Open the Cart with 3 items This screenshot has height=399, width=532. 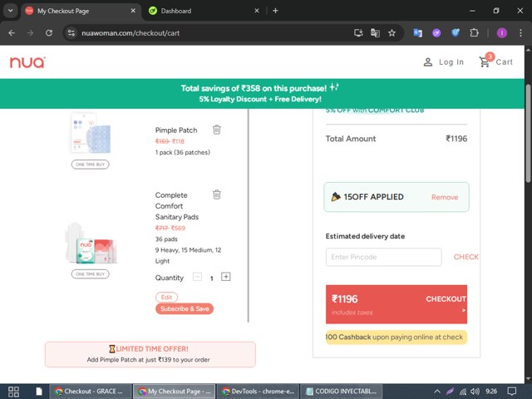coord(495,61)
